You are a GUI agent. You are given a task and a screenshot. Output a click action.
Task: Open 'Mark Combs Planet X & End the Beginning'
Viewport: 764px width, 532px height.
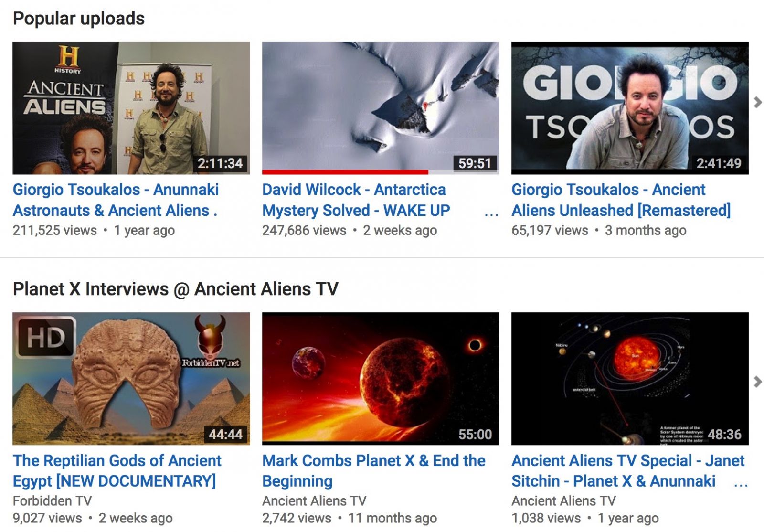click(373, 471)
